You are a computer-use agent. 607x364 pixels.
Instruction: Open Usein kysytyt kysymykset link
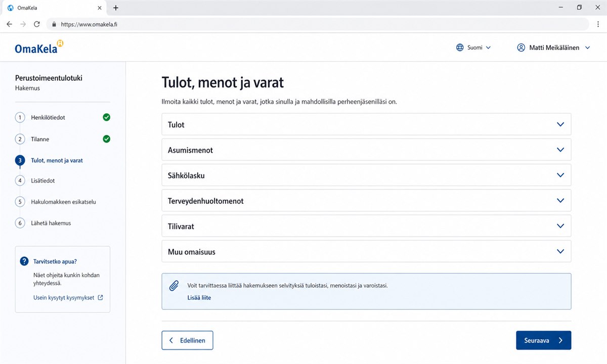64,298
